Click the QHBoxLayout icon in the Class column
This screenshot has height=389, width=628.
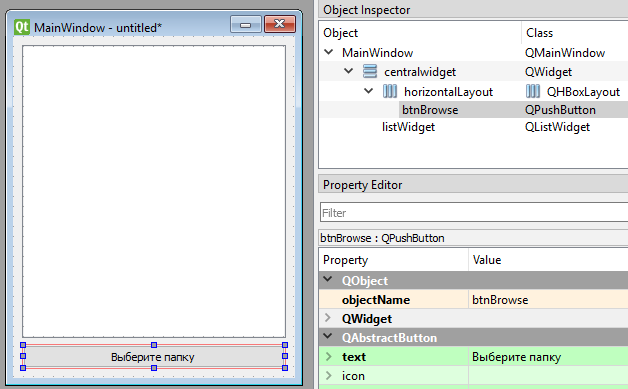pyautogui.click(x=533, y=91)
